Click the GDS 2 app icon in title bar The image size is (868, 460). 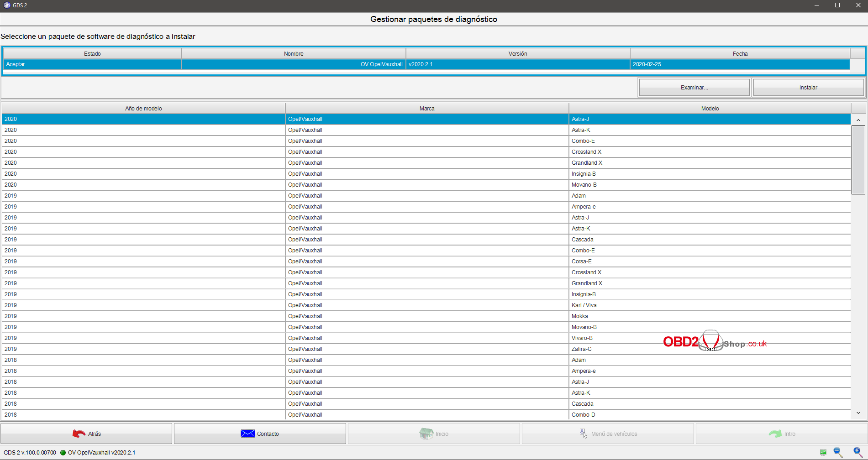(7, 5)
